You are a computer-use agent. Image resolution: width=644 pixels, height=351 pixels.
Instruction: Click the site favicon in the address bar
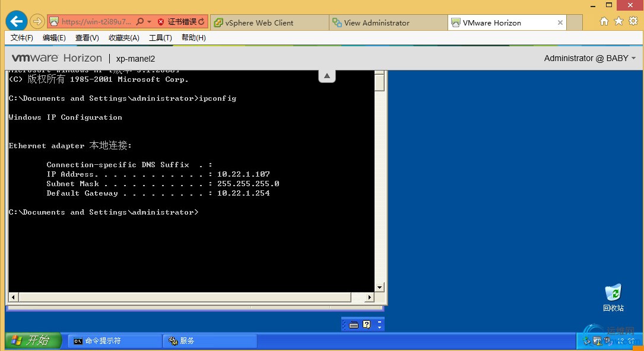55,21
